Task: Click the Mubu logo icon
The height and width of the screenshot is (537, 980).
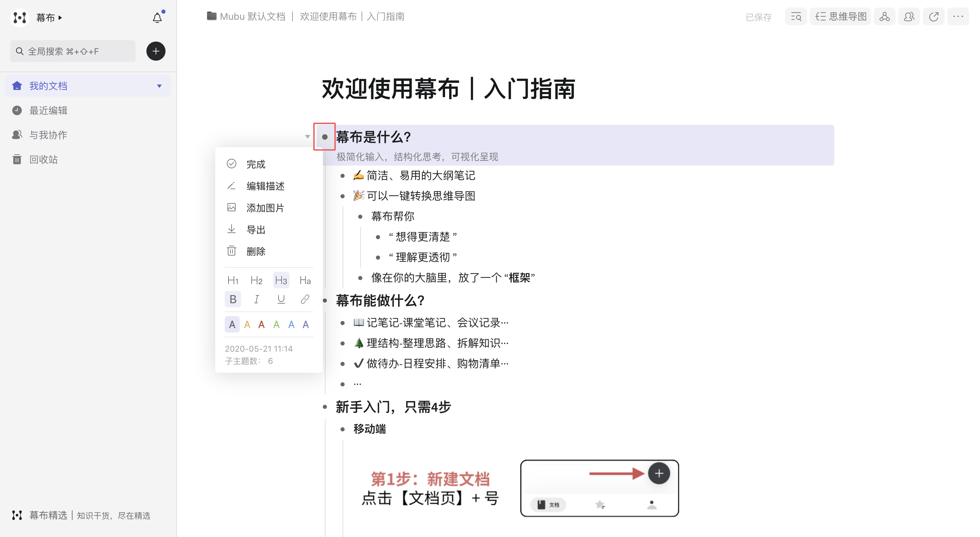Action: point(19,17)
